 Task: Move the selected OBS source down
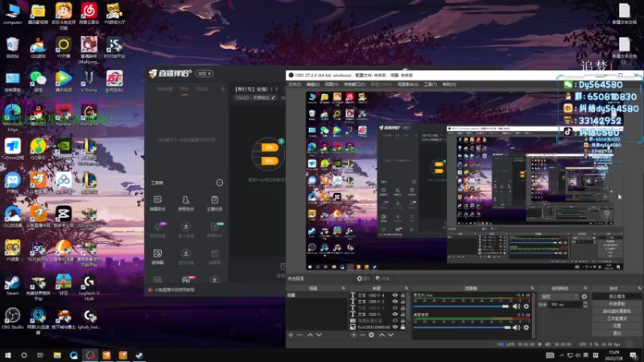point(391,335)
